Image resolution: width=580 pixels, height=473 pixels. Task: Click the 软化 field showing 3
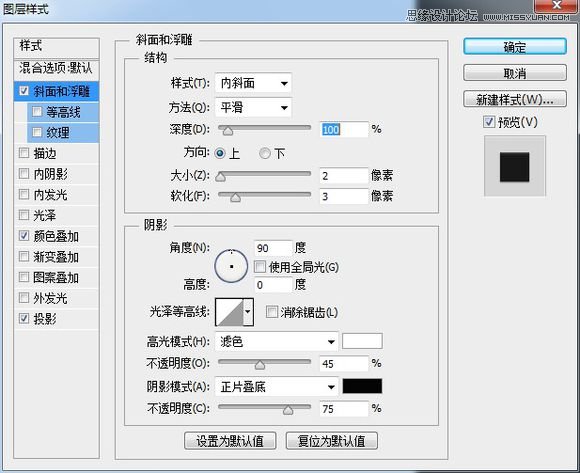pos(344,196)
